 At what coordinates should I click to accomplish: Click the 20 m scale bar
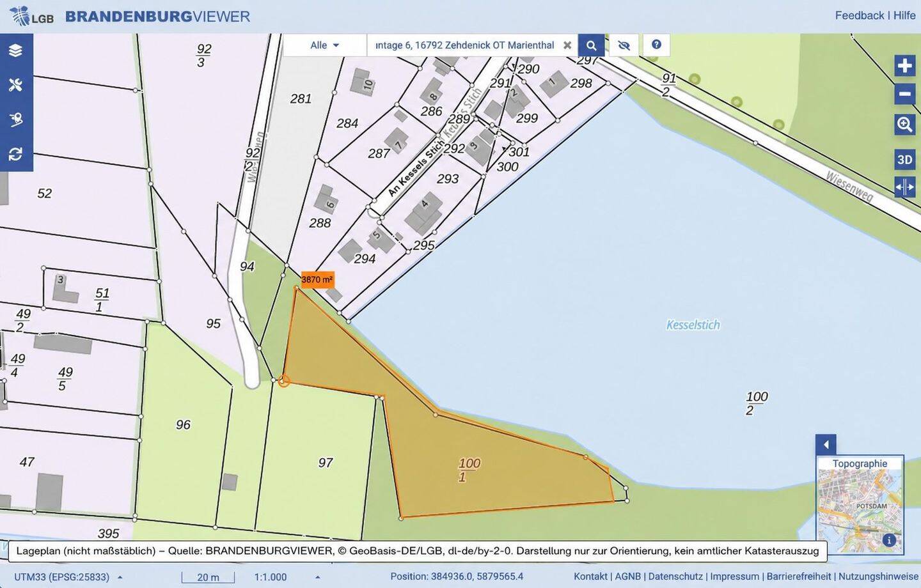[x=208, y=577]
